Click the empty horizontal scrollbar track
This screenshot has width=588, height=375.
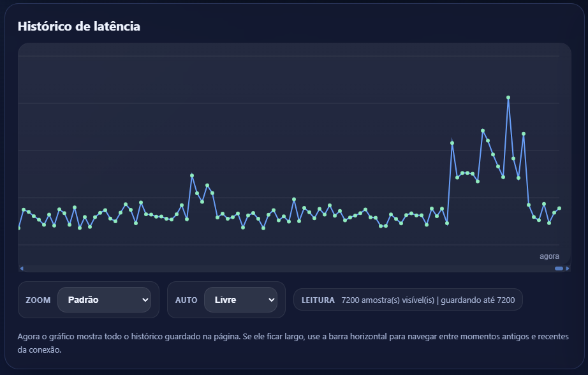[x=287, y=268]
